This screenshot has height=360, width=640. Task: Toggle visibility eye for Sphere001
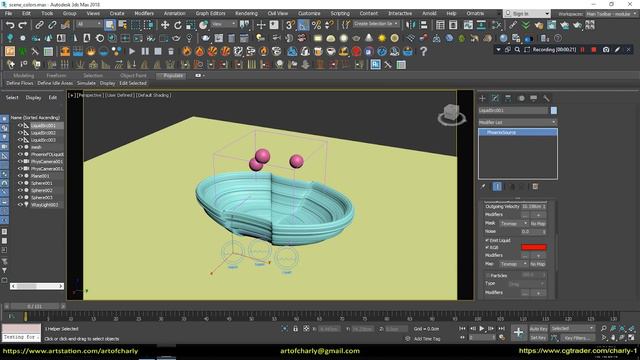click(x=20, y=183)
